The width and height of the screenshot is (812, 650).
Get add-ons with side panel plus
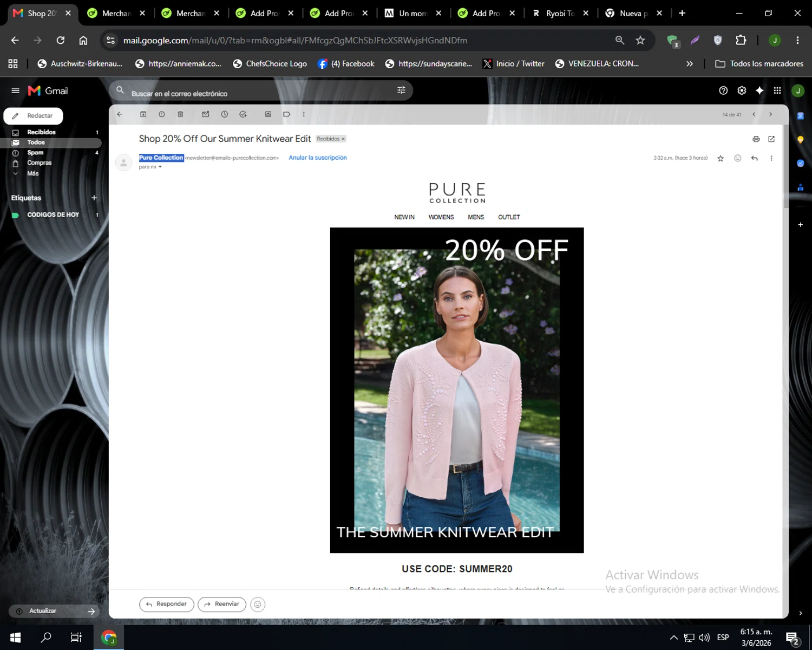tap(800, 224)
